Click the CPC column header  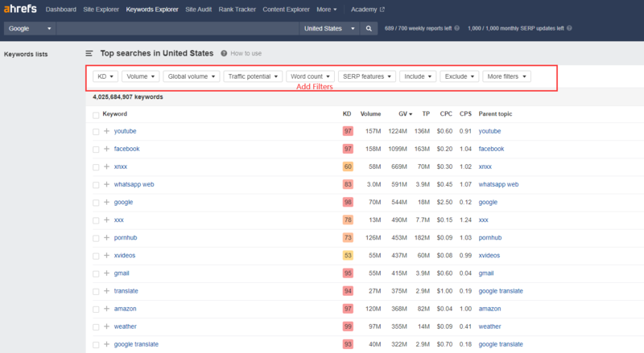point(446,113)
